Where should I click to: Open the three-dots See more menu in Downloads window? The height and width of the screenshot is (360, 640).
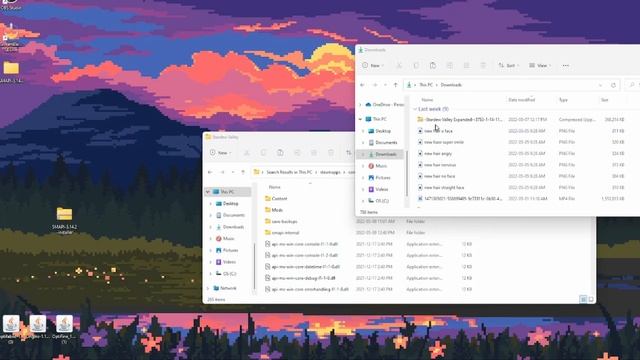[x=565, y=65]
